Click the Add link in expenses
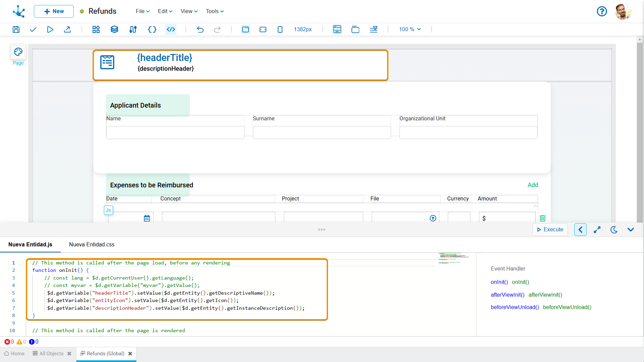644x362 pixels. tap(533, 185)
